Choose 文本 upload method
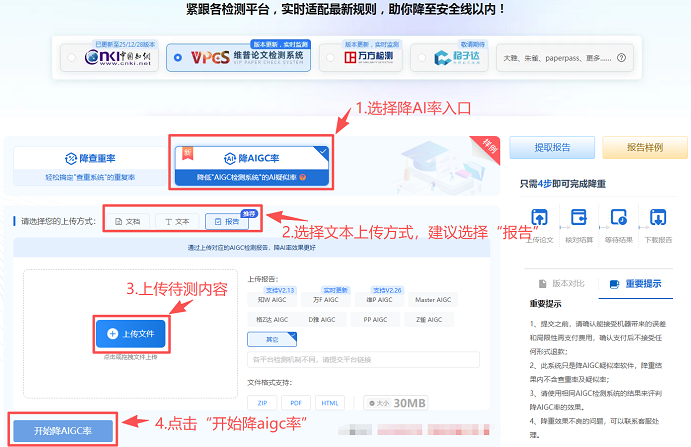The image size is (691, 447). point(176,220)
